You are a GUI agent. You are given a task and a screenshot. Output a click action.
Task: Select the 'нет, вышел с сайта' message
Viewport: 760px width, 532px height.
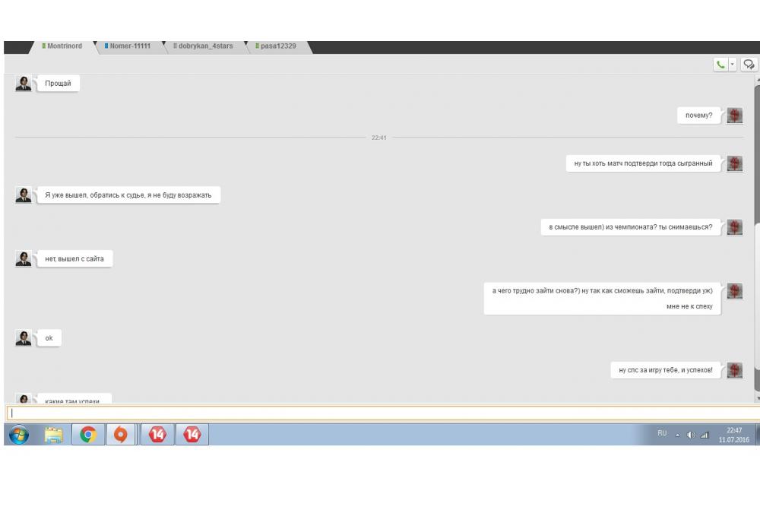tap(74, 258)
